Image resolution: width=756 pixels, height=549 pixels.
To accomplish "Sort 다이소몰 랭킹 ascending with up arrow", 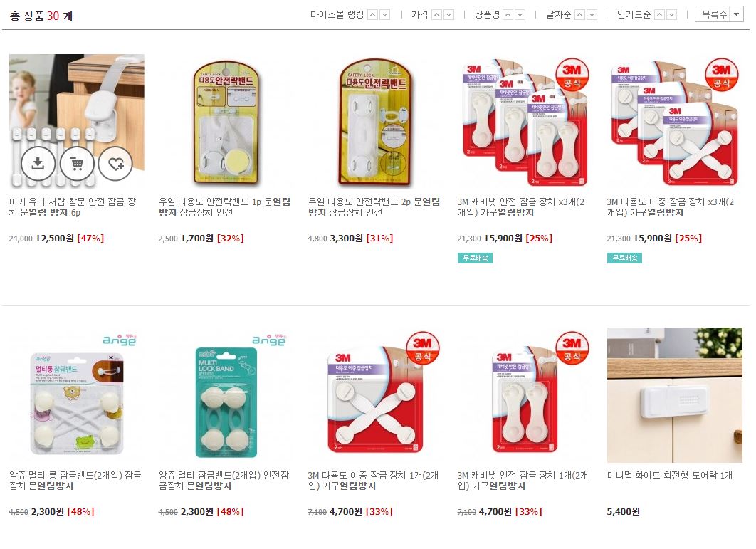I will (373, 15).
